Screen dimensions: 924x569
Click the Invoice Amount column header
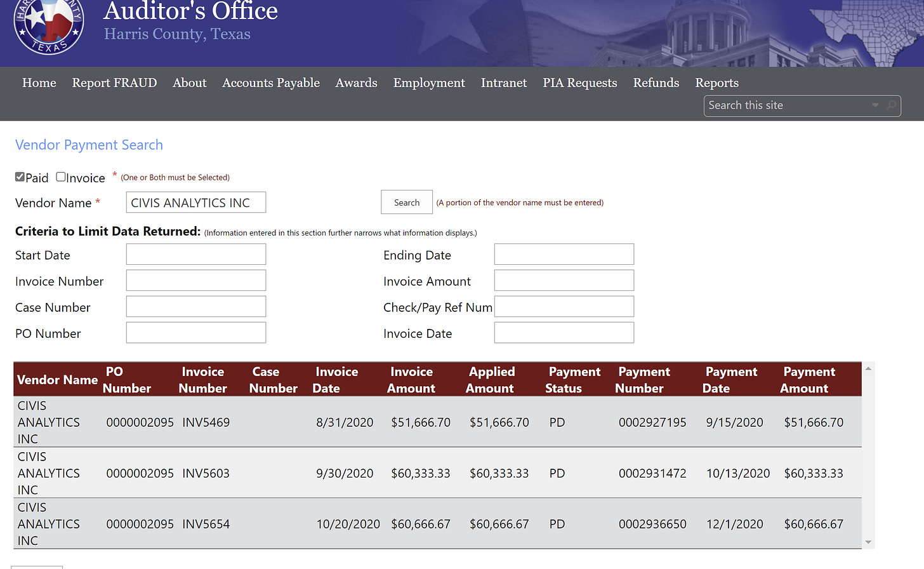411,380
